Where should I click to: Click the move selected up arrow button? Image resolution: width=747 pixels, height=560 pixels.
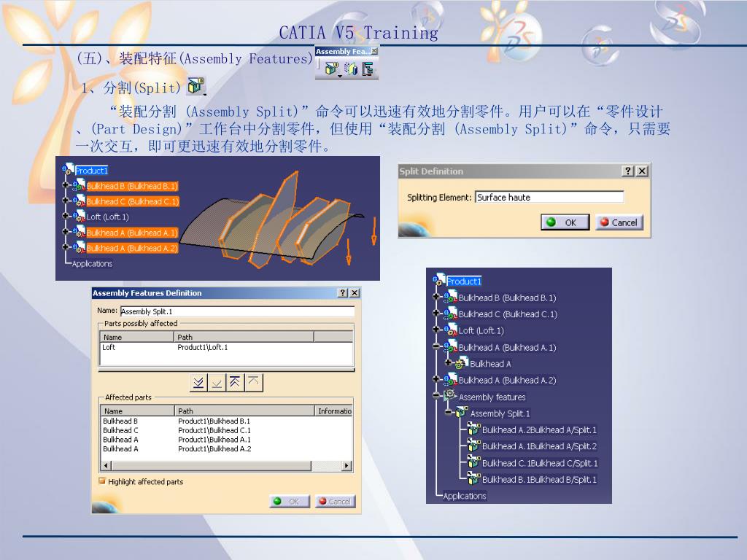[x=253, y=382]
